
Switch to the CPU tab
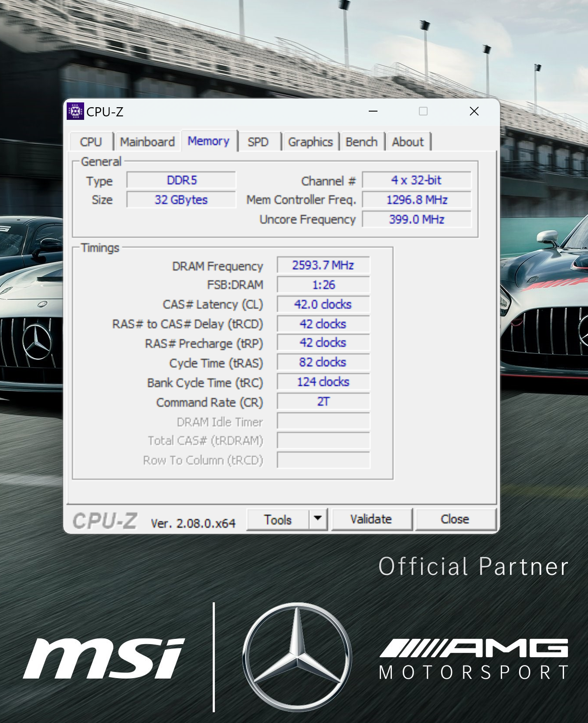91,142
